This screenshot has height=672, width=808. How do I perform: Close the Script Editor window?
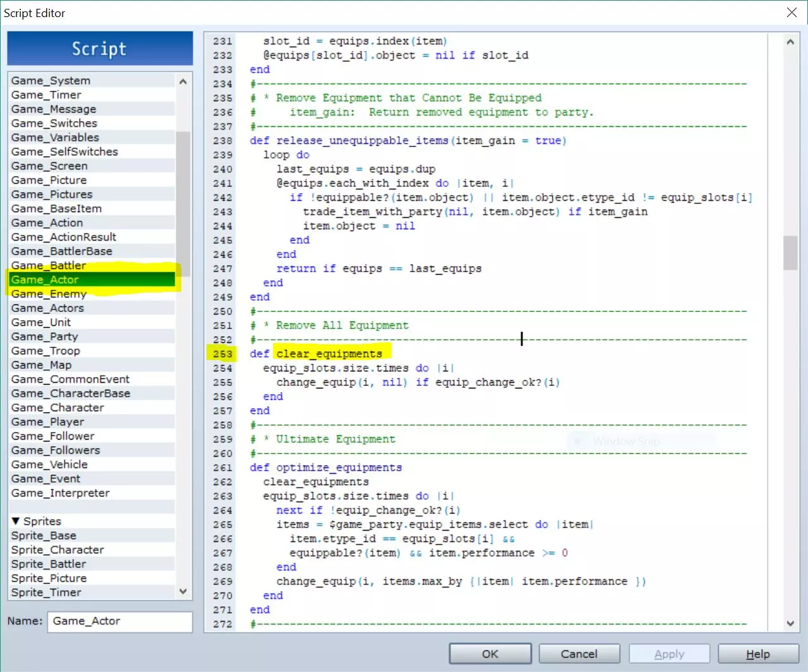pos(792,13)
